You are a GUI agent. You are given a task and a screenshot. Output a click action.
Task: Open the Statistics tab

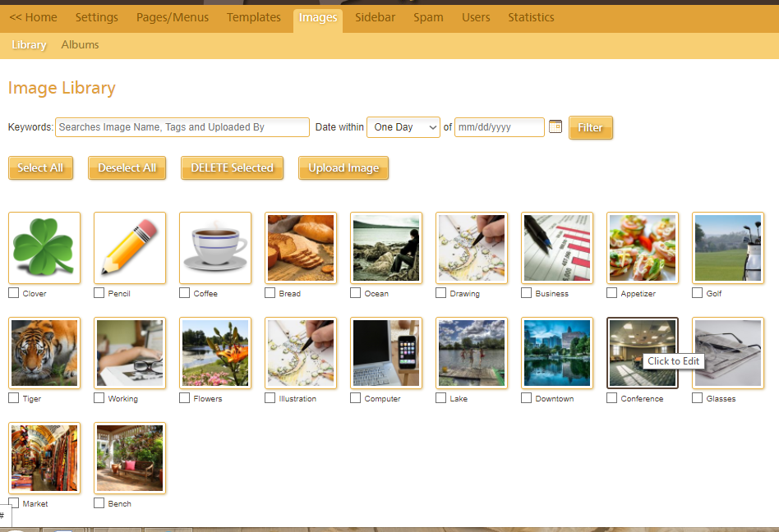531,17
